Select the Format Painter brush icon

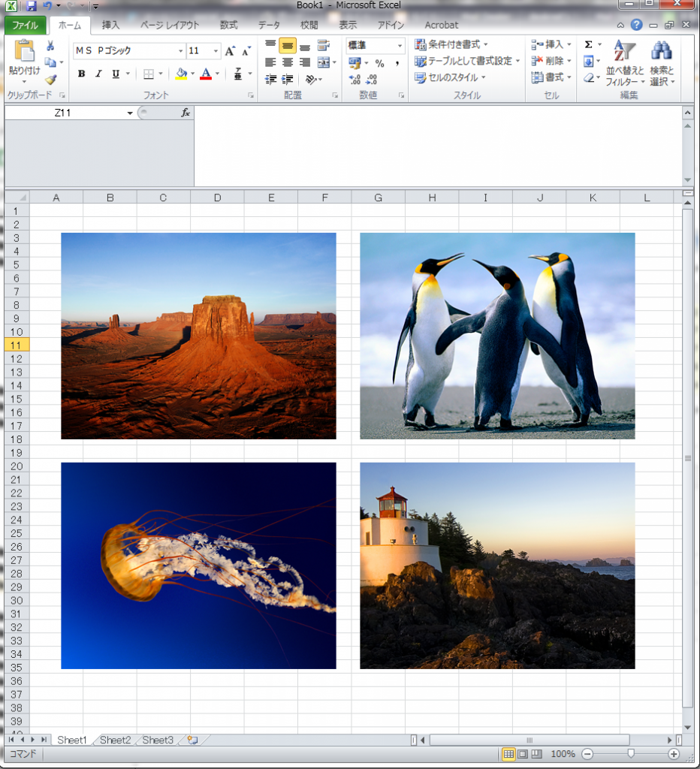coord(50,80)
